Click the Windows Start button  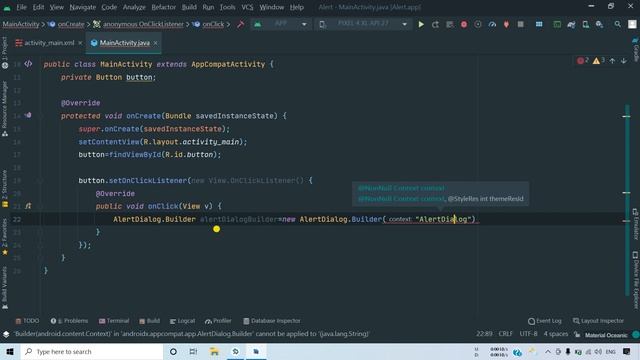10,351
